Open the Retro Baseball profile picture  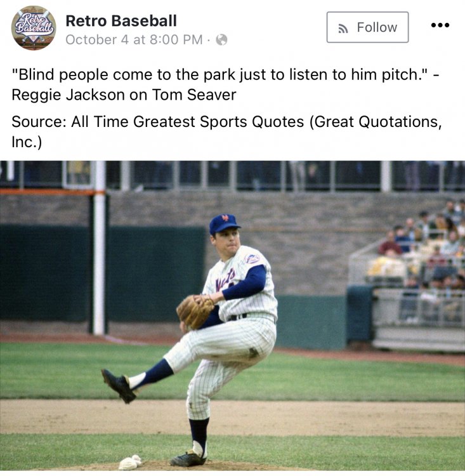[34, 28]
